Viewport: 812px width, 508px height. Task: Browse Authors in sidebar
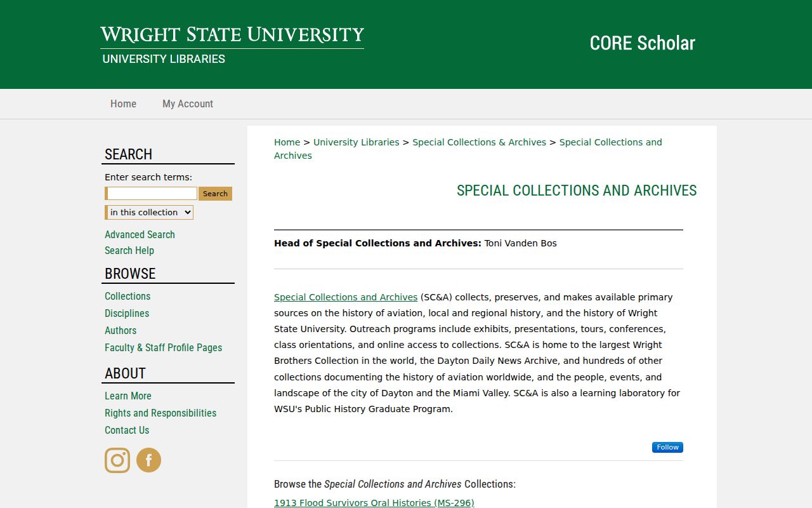(x=121, y=330)
